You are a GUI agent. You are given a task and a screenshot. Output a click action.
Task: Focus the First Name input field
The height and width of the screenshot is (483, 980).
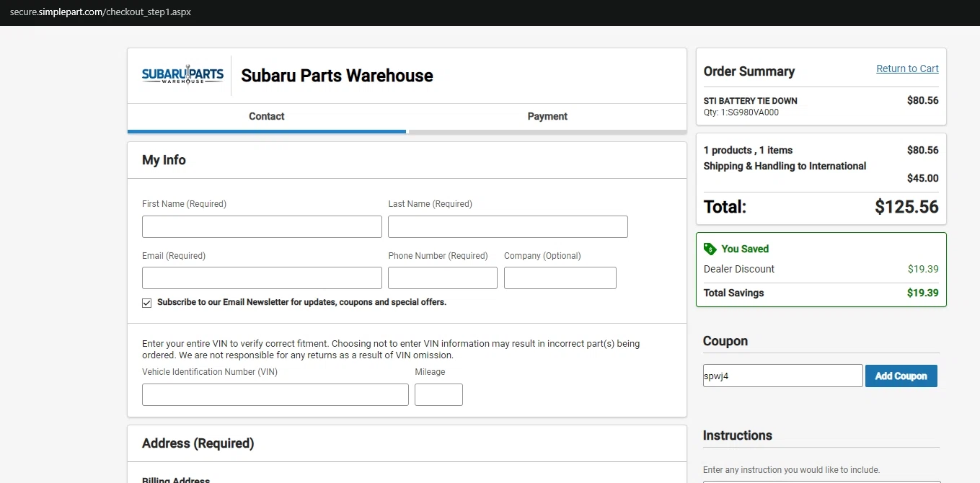[262, 226]
